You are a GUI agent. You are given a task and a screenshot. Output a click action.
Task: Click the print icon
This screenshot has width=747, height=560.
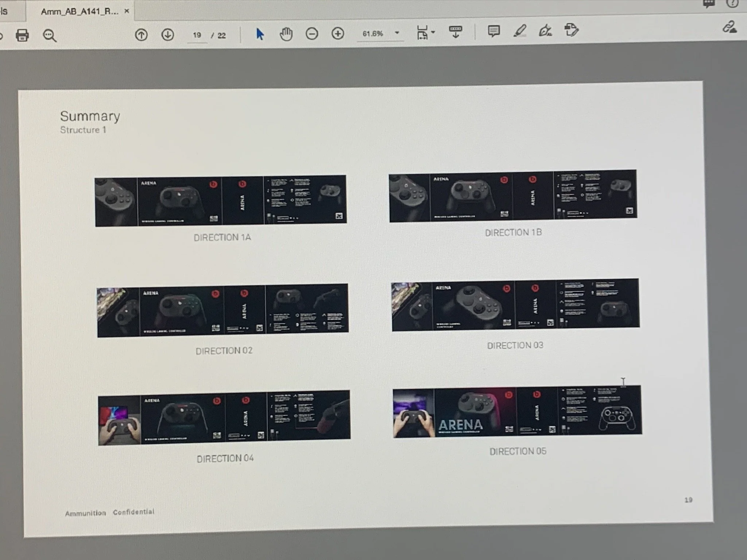[x=22, y=35]
